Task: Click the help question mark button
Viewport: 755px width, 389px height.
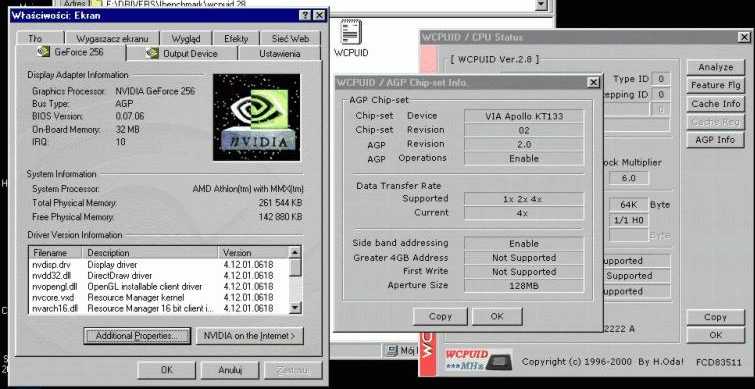Action: point(306,15)
